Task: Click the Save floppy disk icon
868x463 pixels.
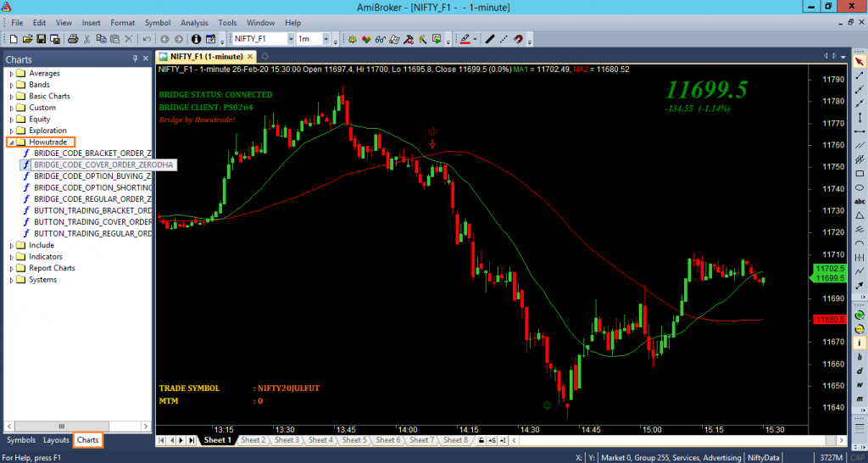Action: pyautogui.click(x=41, y=39)
